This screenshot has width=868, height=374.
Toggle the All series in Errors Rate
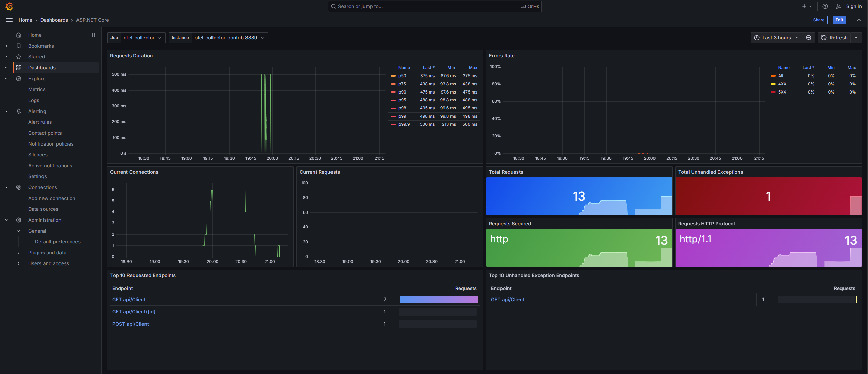(780, 76)
